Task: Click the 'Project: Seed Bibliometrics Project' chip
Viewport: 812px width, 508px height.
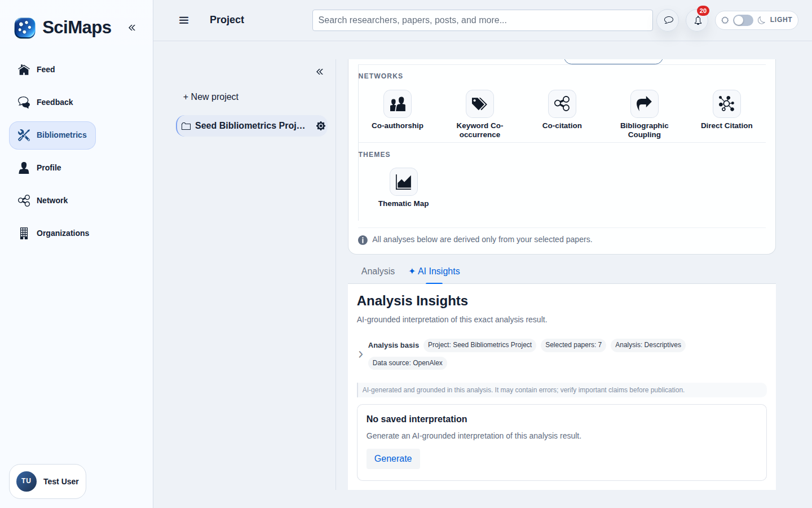Action: coord(480,345)
